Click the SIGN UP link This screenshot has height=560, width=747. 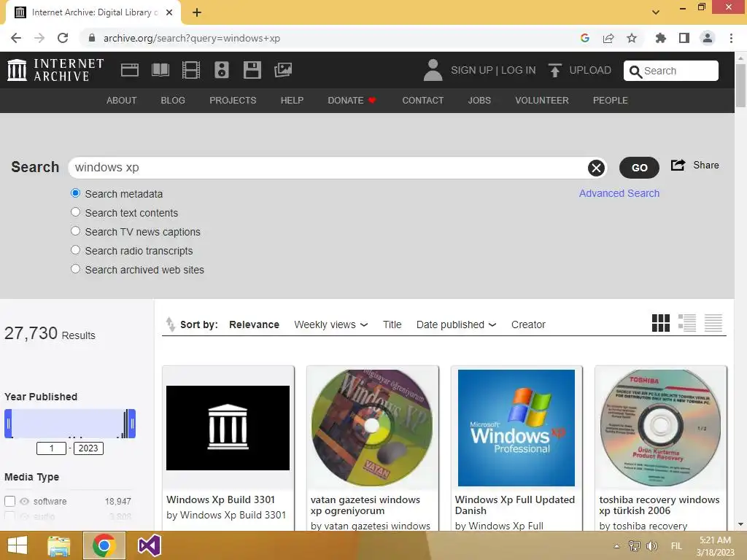[472, 70]
